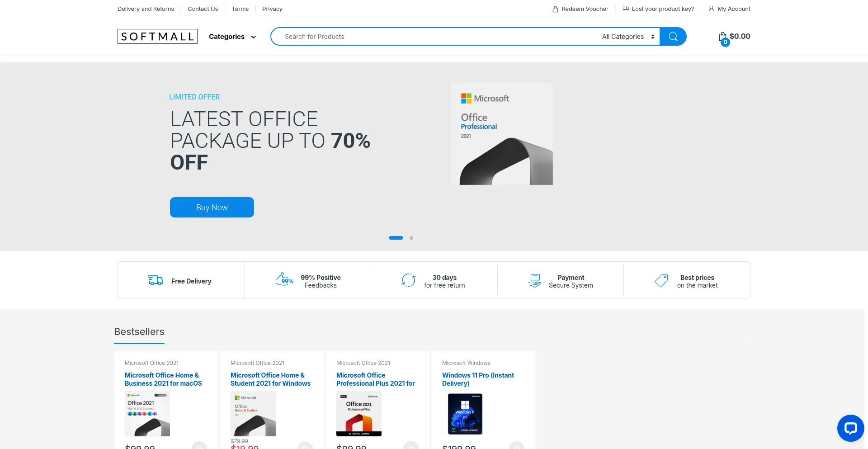Open Microsoft Office Home & Student 2021 for Windows

[x=270, y=379]
